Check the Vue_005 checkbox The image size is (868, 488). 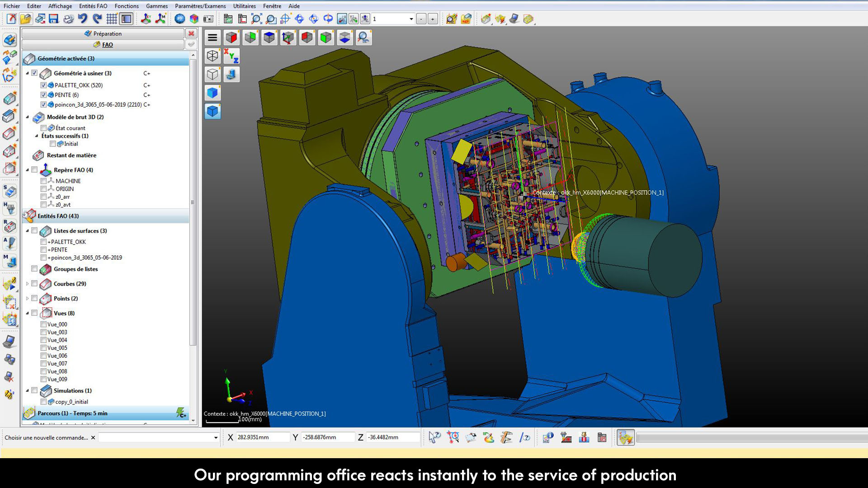[43, 348]
